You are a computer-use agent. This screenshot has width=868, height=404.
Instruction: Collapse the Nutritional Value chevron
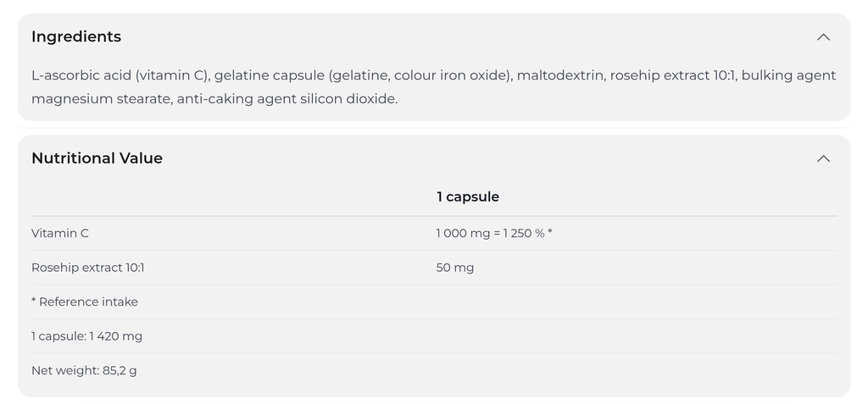pos(823,159)
